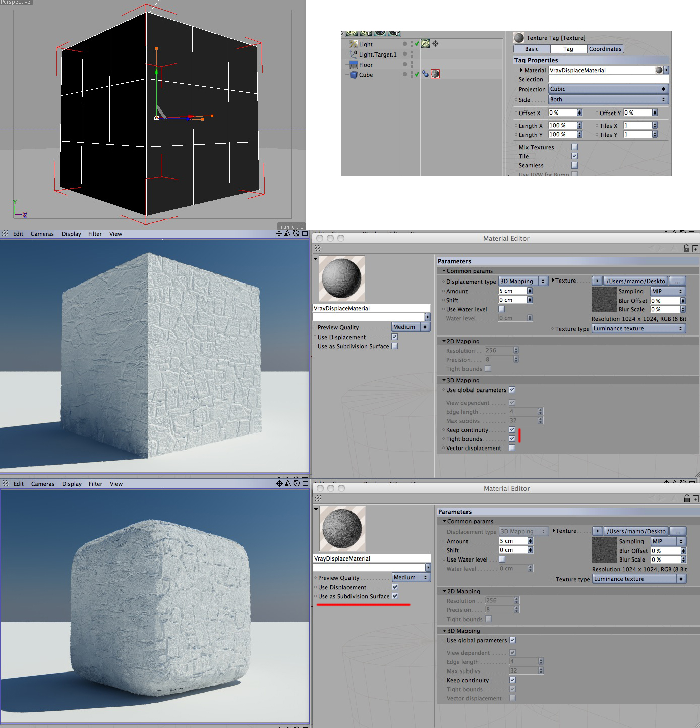700x728 pixels.
Task: Open Cameras menu in upper render viewport
Action: coord(42,234)
